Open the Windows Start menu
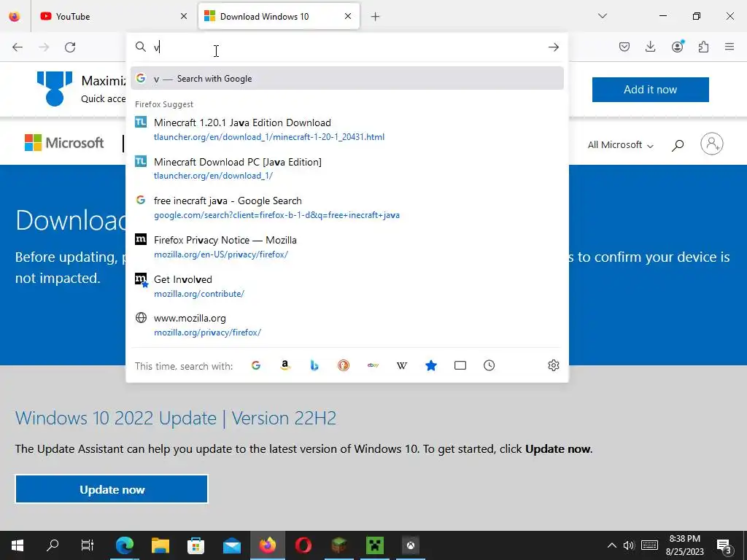Screen dimensions: 747x560 (18, 545)
